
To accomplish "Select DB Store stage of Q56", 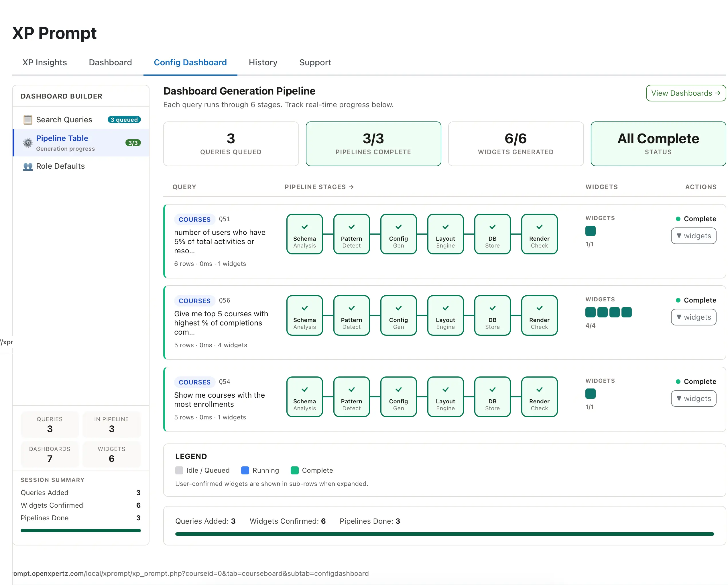I will click(492, 315).
